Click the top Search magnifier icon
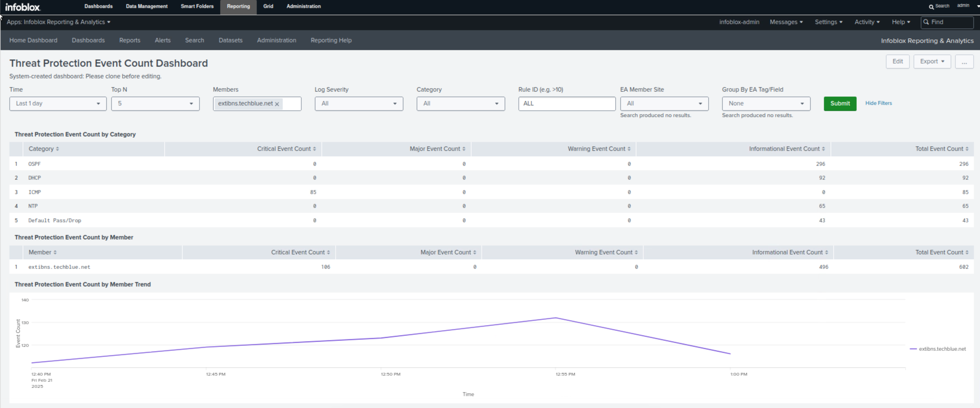The width and height of the screenshot is (980, 408). tap(931, 6)
